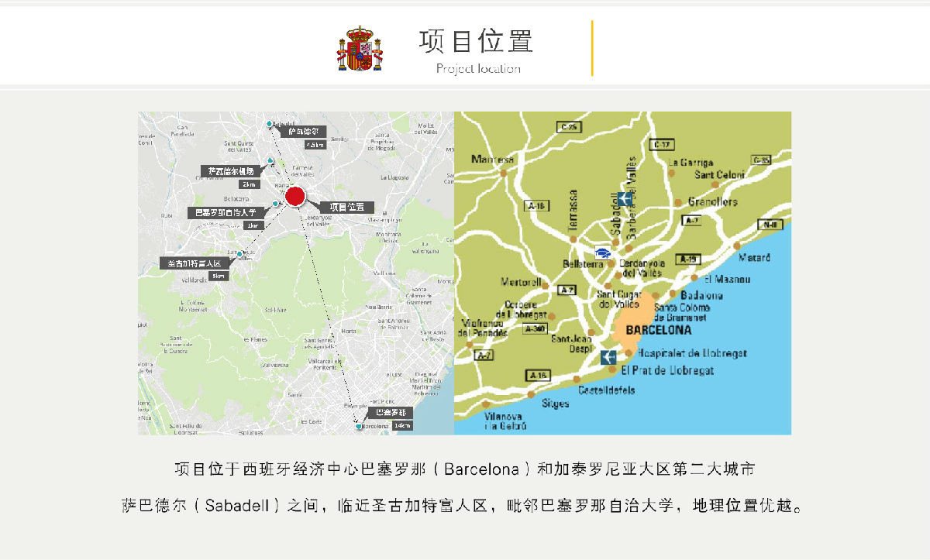Screen dimensions: 930x560
Task: Click the airport icon near El Prat de Llobregat
Action: coord(608,357)
